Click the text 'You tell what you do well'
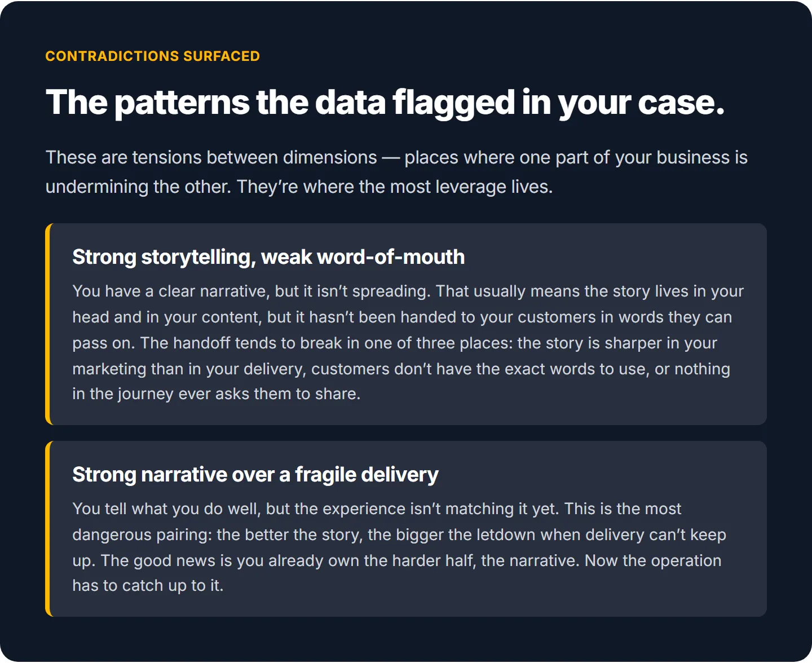Image resolution: width=812 pixels, height=663 pixels. pos(165,509)
